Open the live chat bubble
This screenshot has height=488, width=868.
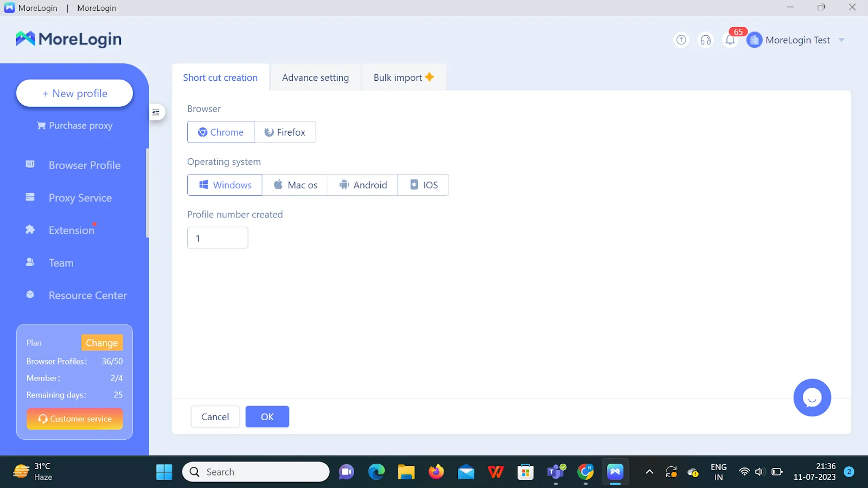click(812, 397)
